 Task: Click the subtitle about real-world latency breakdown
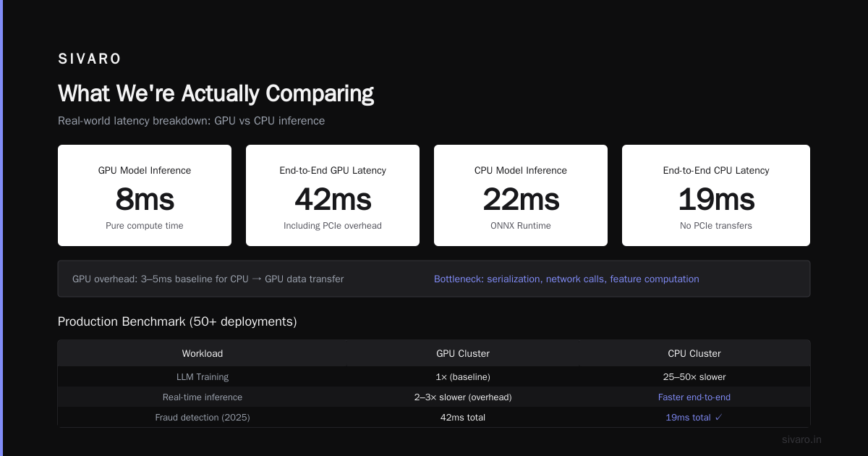click(x=191, y=121)
